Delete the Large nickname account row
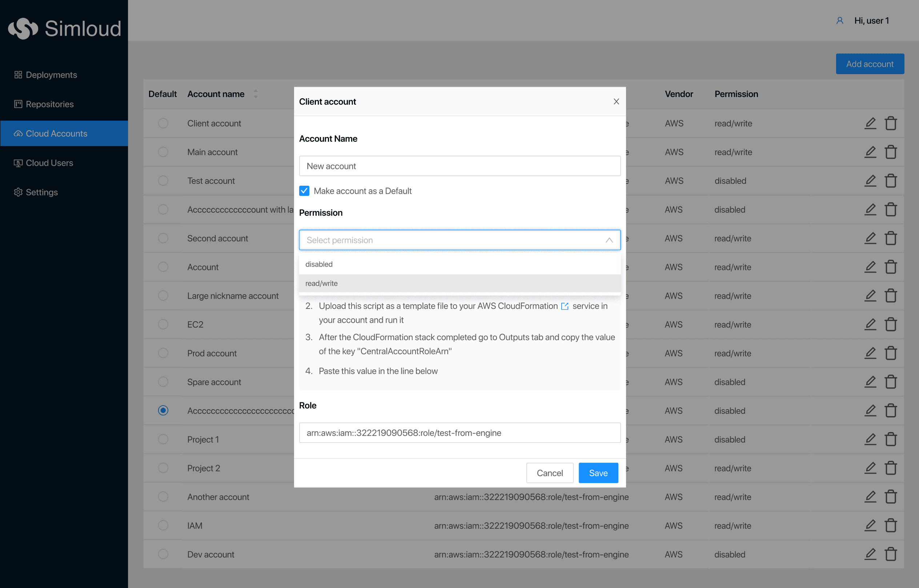 click(891, 296)
